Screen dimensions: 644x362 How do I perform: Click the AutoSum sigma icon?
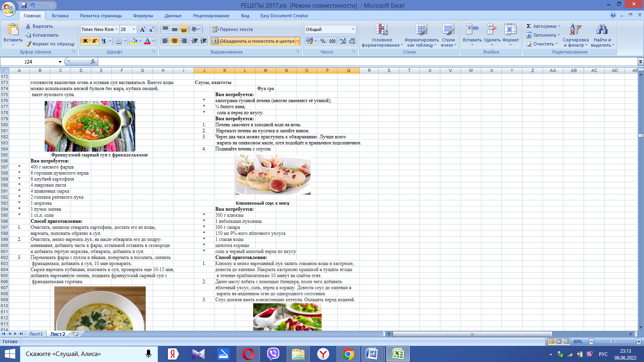[x=529, y=26]
